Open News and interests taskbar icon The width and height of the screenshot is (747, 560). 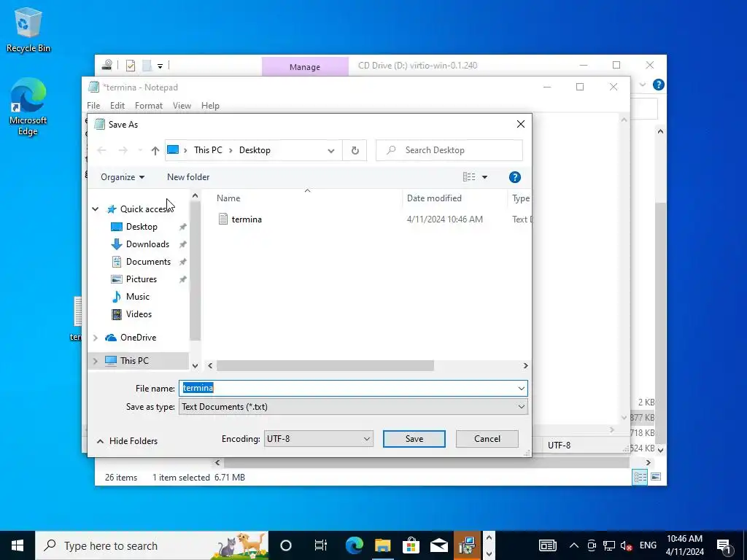548,545
